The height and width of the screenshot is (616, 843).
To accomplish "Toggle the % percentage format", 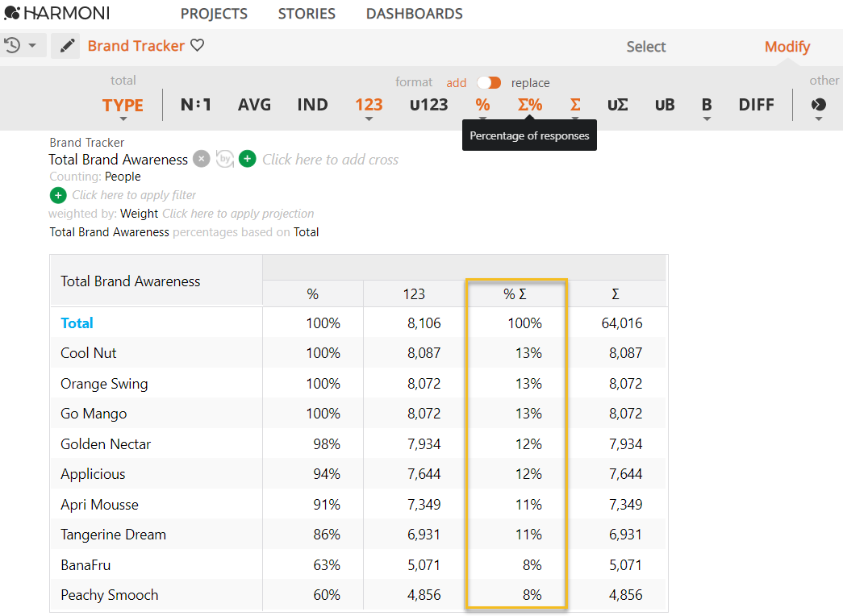I will click(x=482, y=105).
